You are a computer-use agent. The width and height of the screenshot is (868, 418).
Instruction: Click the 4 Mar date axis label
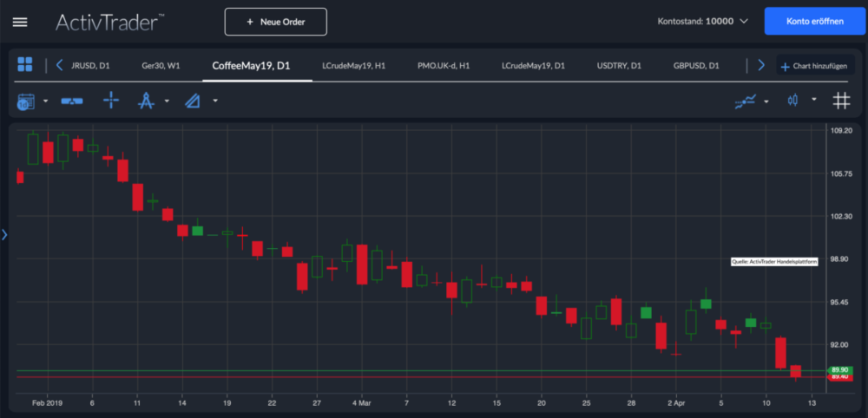361,403
